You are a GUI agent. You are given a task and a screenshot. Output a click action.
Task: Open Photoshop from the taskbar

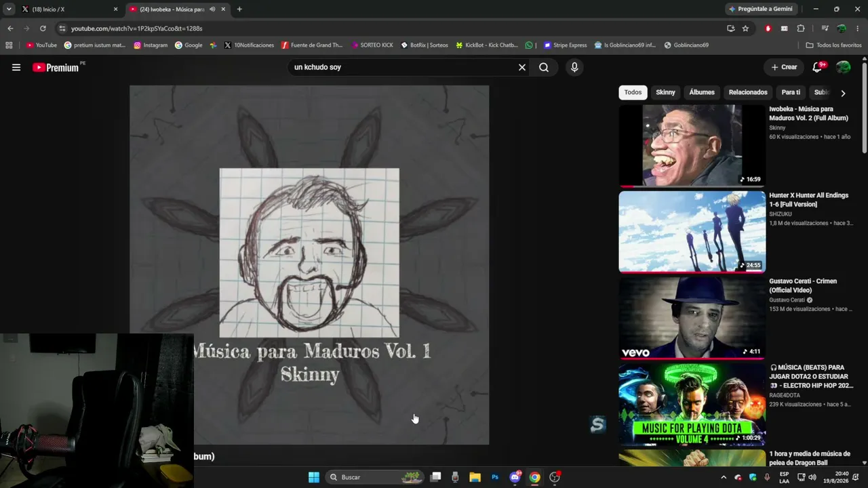(x=495, y=477)
